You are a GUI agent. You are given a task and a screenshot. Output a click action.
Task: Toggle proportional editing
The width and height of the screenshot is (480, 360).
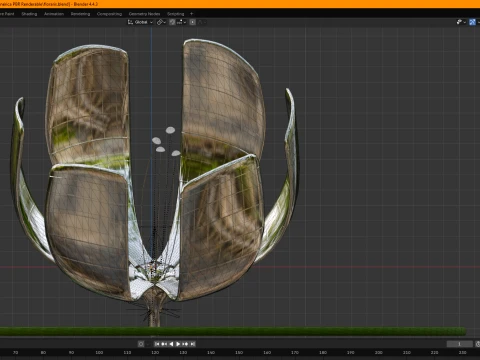click(192, 22)
